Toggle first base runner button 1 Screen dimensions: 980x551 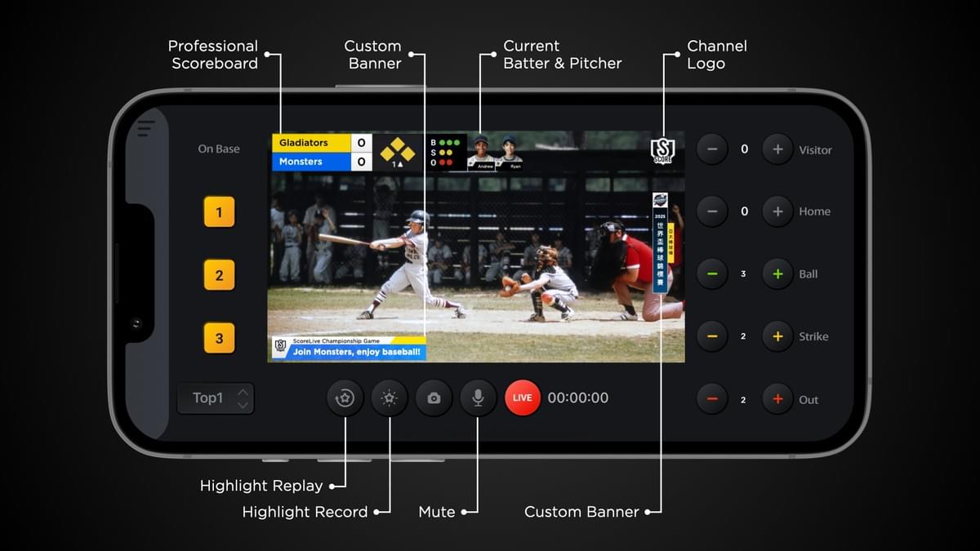point(219,212)
